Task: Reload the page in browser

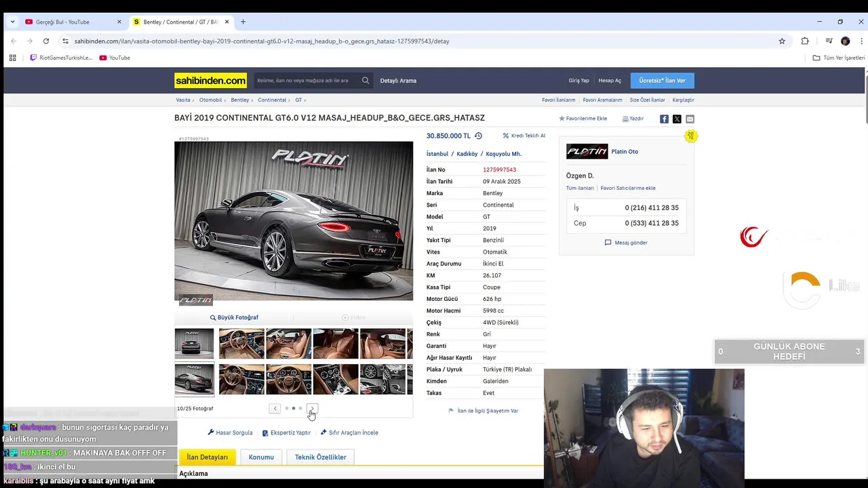Action: pyautogui.click(x=46, y=41)
